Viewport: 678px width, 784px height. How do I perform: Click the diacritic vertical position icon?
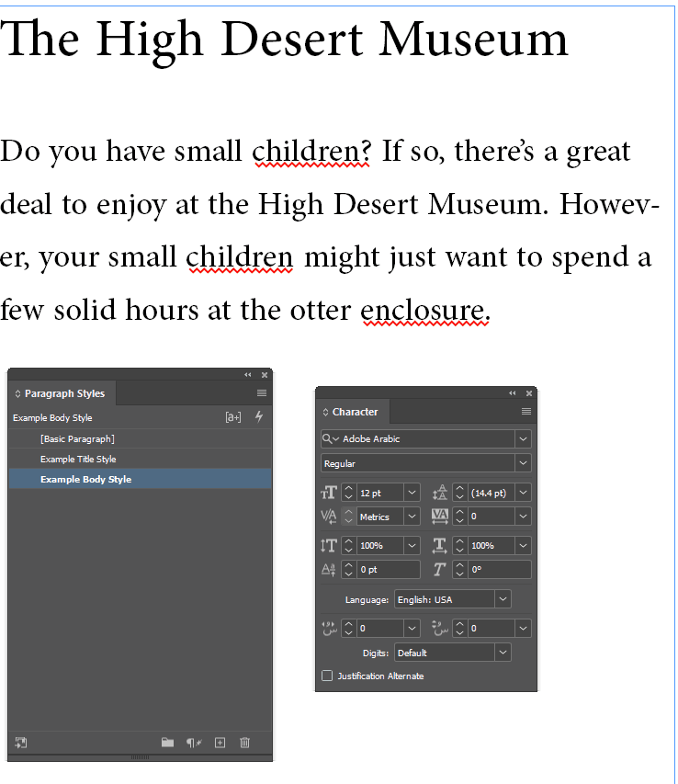tap(440, 628)
